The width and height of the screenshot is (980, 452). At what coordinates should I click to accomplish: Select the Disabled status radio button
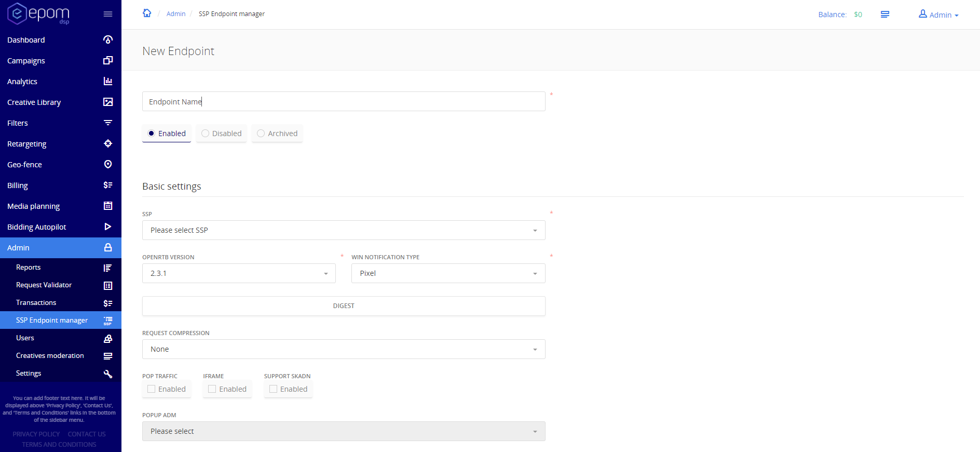205,134
